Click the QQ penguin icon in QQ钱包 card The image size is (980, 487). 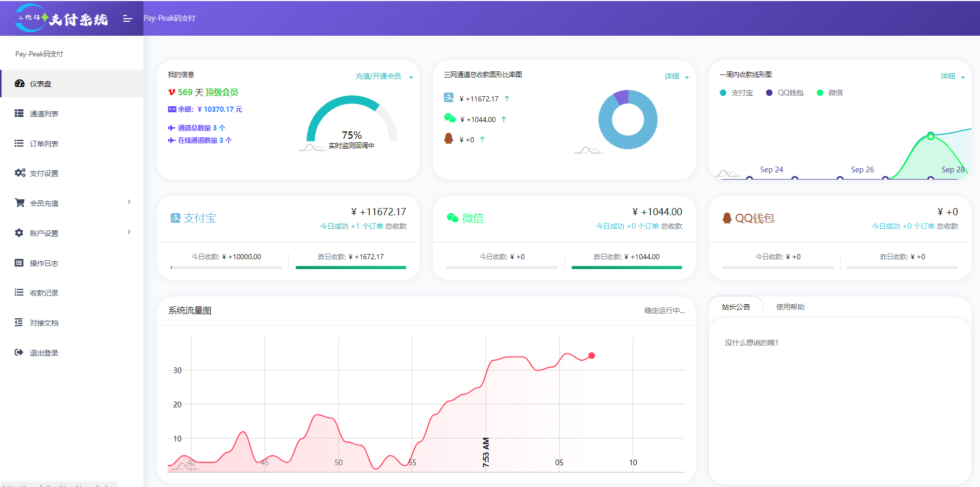click(727, 218)
